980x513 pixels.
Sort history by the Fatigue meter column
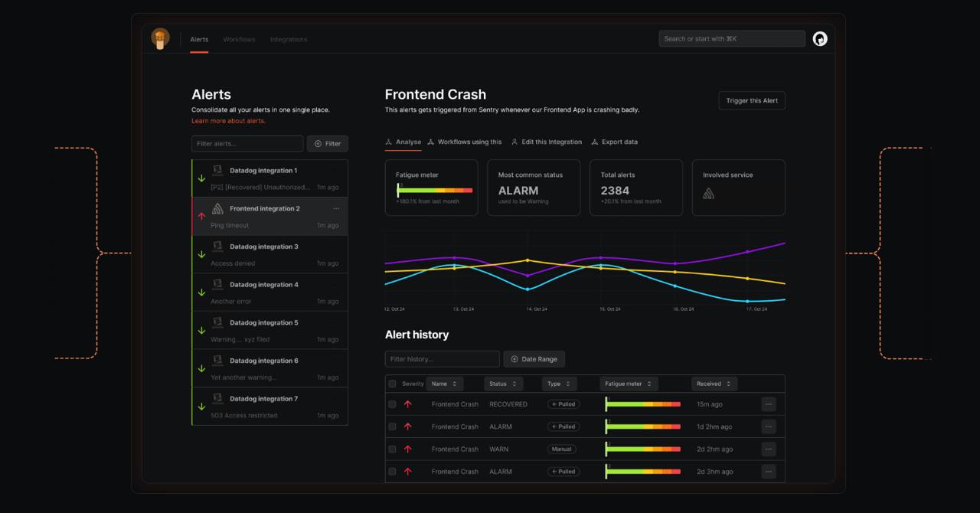tap(629, 384)
